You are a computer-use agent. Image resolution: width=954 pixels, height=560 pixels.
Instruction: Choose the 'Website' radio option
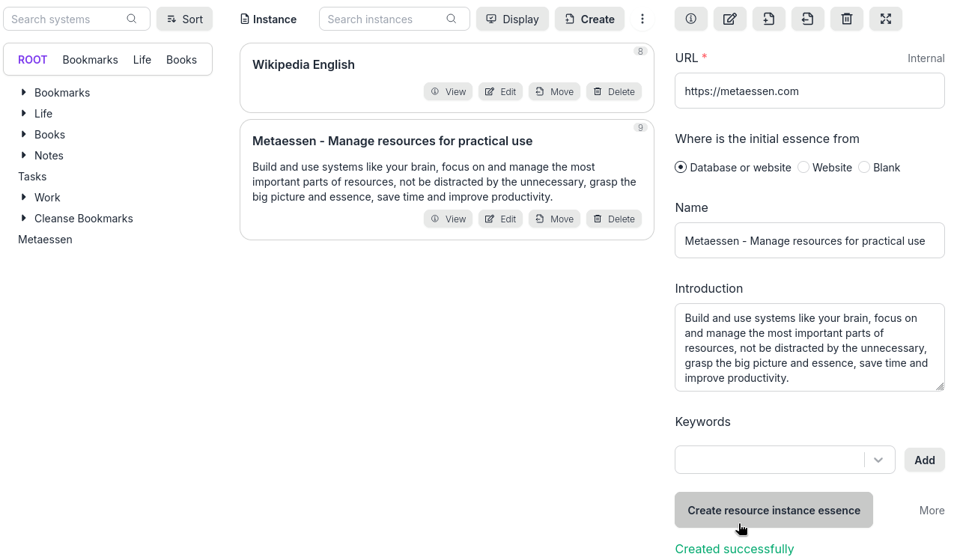[x=803, y=168]
